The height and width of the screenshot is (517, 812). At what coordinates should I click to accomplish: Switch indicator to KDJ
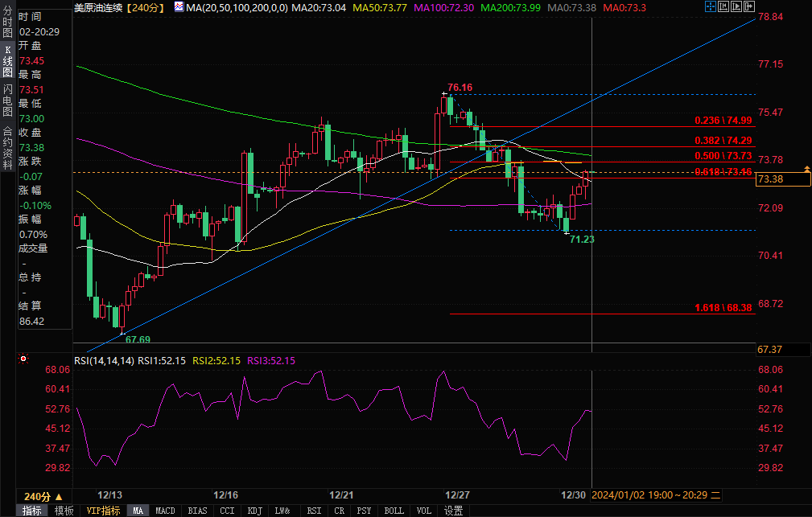pos(254,511)
